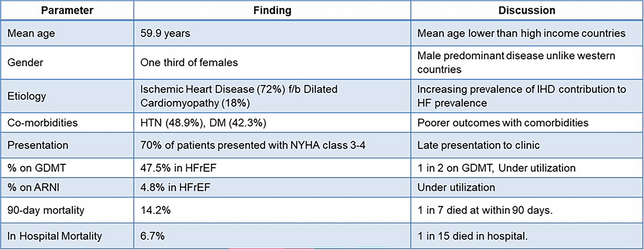This screenshot has width=644, height=250.
Task: Click the Etiology parameter cell
Action: (x=27, y=96)
